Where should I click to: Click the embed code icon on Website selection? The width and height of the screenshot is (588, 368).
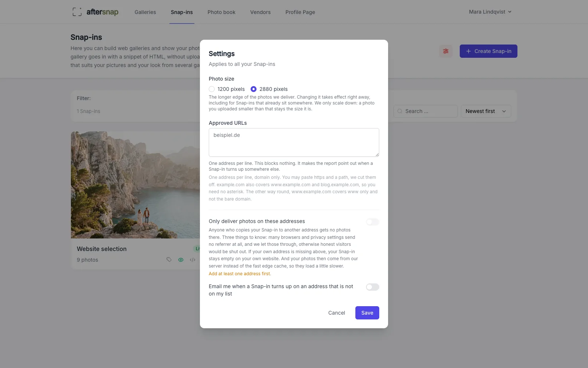pyautogui.click(x=193, y=260)
